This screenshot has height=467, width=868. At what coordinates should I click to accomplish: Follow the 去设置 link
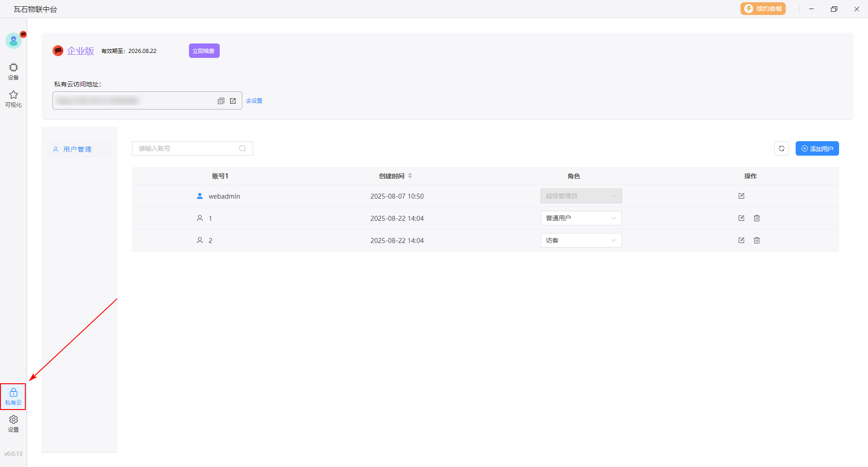tap(254, 101)
